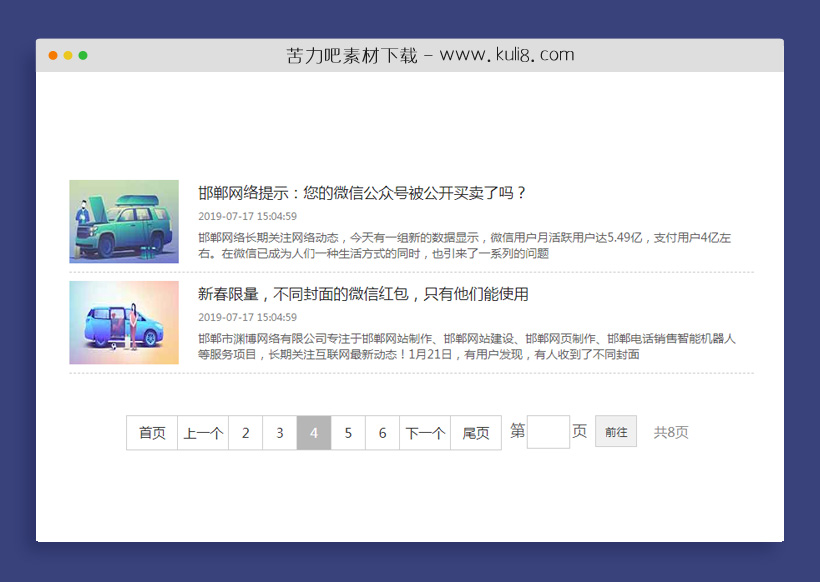Click the 上一个 previous page button
The image size is (820, 582).
(203, 432)
